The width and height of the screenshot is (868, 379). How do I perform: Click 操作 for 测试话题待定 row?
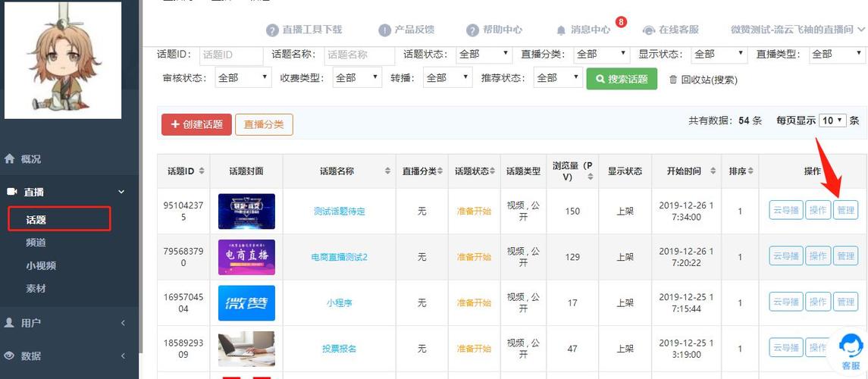818,210
